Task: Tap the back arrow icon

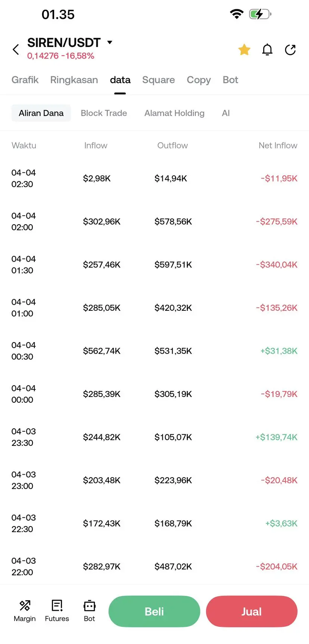Action: [x=16, y=49]
